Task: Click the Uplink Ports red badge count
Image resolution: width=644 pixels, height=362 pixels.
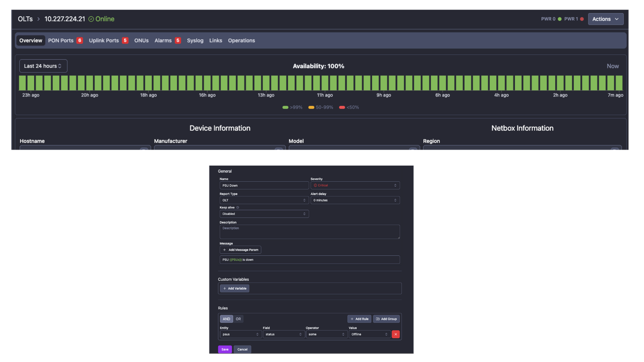Action: [x=125, y=40]
